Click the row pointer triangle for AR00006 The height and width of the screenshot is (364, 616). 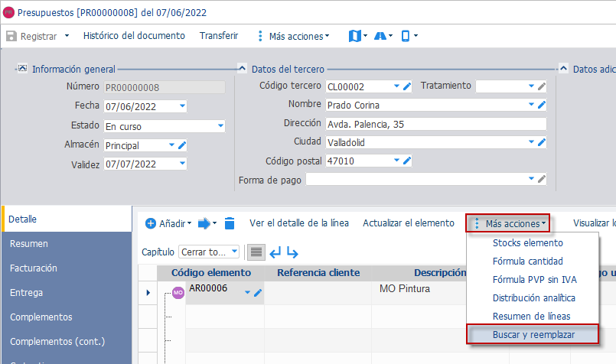148,293
